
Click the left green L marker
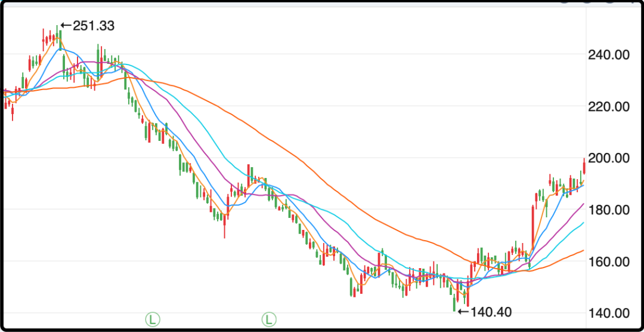click(x=153, y=319)
